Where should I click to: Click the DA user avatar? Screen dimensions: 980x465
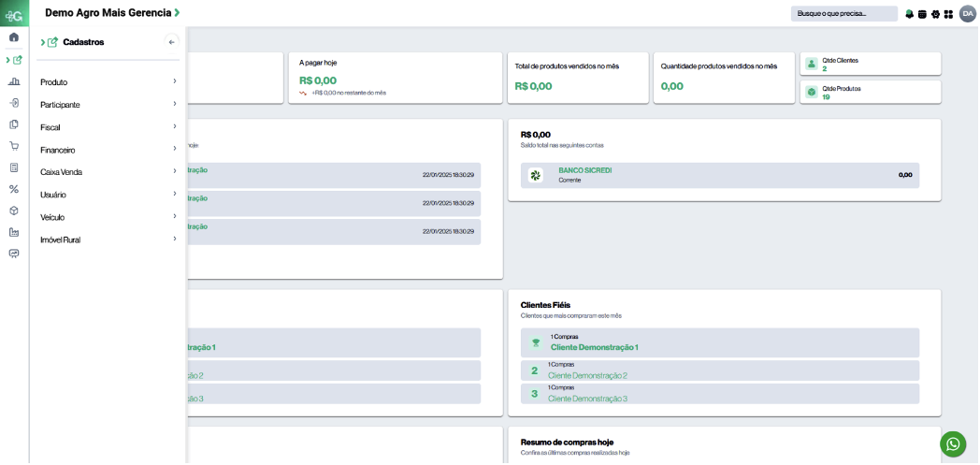(x=967, y=13)
